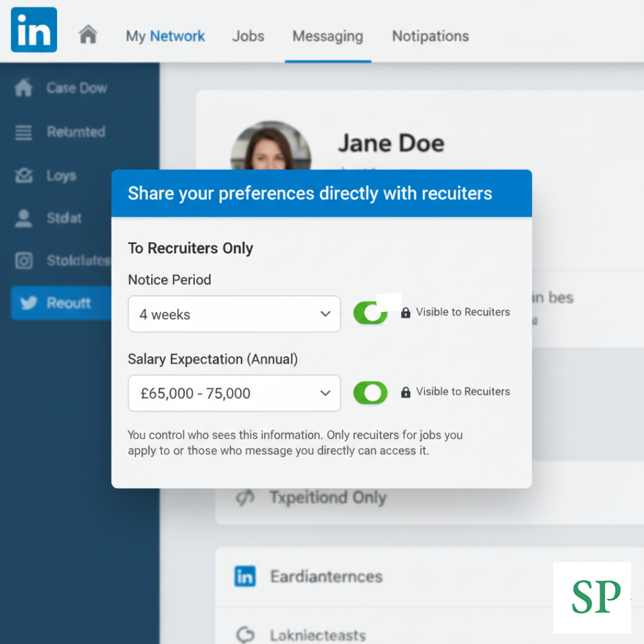The image size is (644, 644).
Task: Click the LinkedIn icon next to Eardianternces
Action: pos(245,577)
